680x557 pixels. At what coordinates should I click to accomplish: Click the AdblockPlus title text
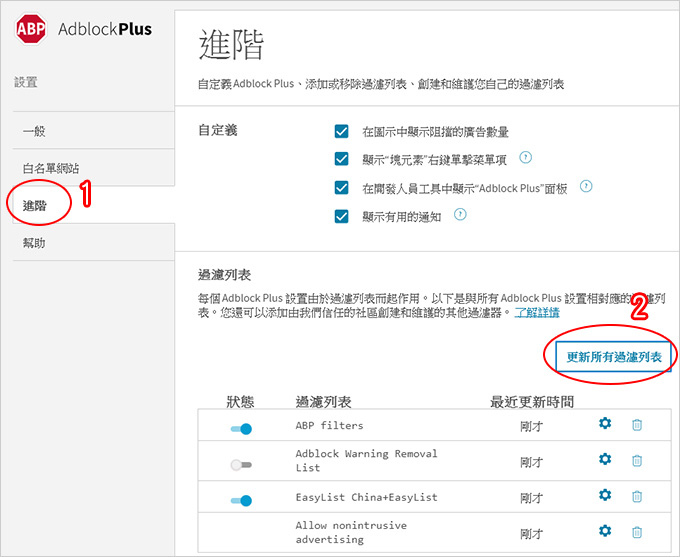pos(105,29)
